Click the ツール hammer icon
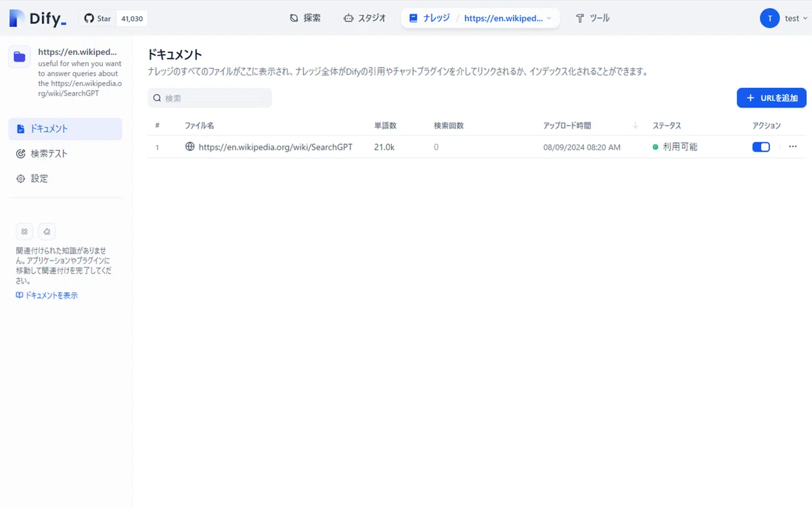 pos(580,18)
